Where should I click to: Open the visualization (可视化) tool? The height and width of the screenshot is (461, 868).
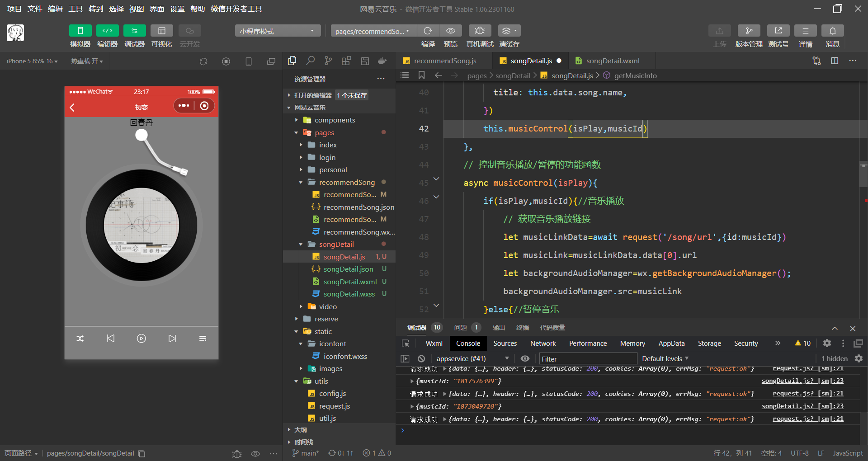pyautogui.click(x=161, y=31)
